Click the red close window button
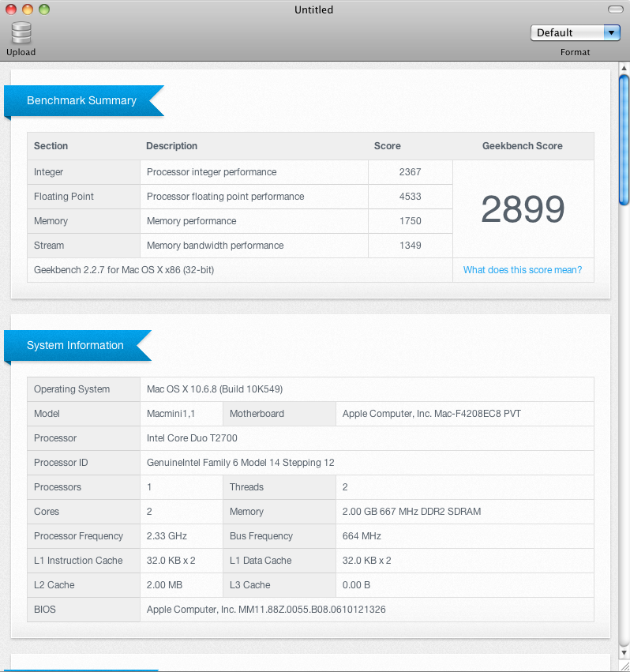This screenshot has width=630, height=672. [11, 9]
